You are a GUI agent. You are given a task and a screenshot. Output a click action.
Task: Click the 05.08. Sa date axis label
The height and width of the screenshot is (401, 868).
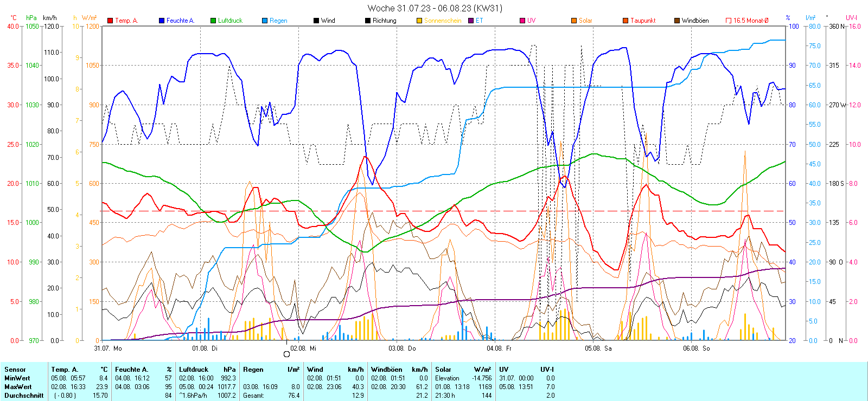pos(598,348)
